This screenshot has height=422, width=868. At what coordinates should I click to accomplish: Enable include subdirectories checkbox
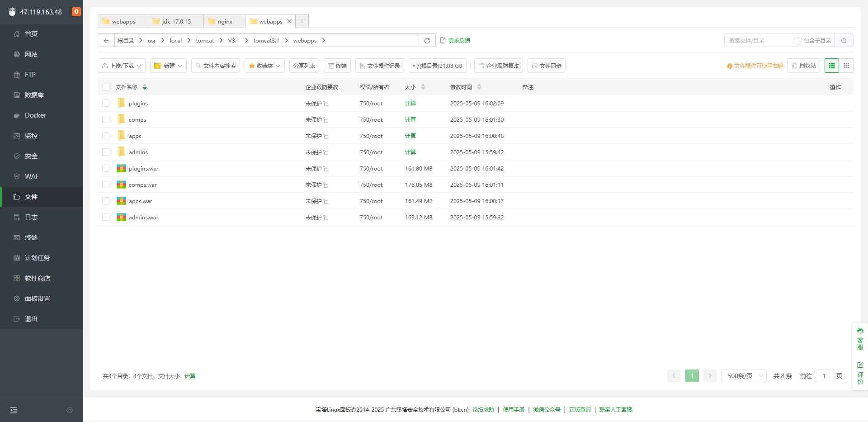coord(798,41)
